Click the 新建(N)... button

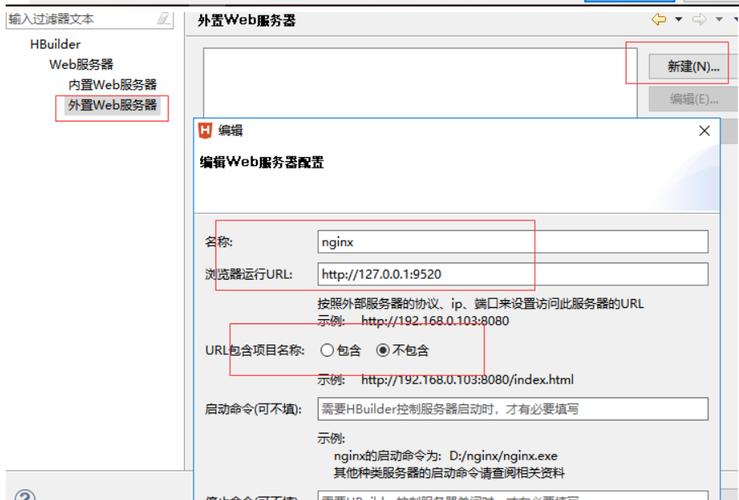pyautogui.click(x=692, y=66)
